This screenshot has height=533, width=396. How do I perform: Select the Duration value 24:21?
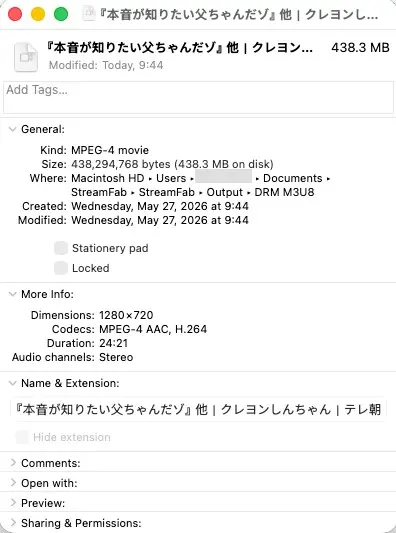pyautogui.click(x=114, y=343)
